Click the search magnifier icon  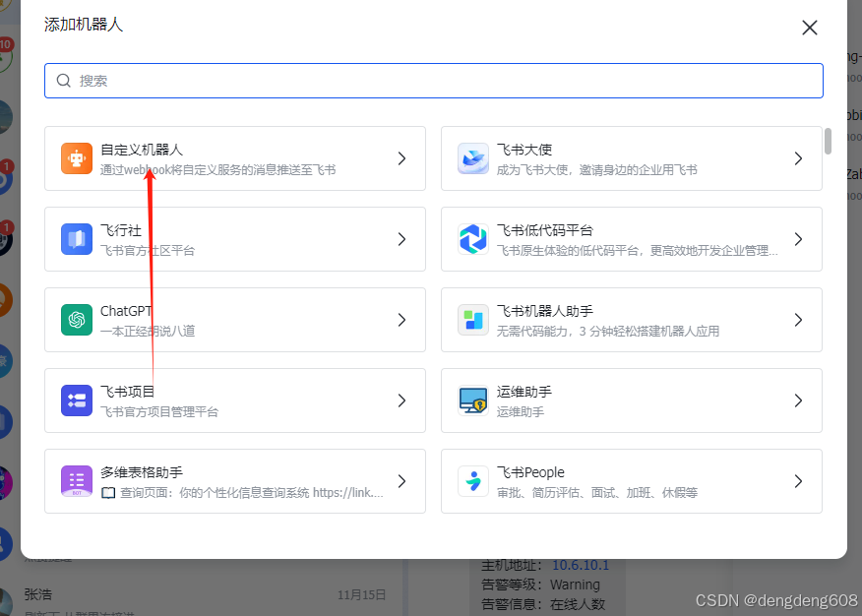[64, 81]
